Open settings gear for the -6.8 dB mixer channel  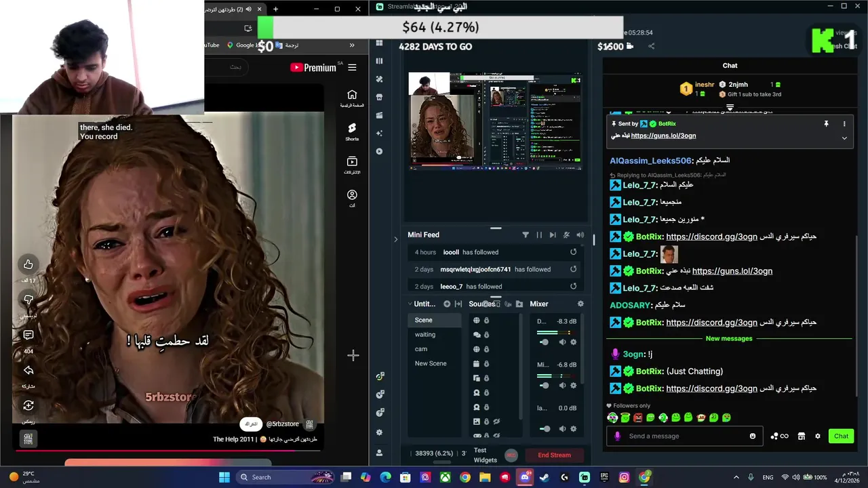(x=573, y=386)
